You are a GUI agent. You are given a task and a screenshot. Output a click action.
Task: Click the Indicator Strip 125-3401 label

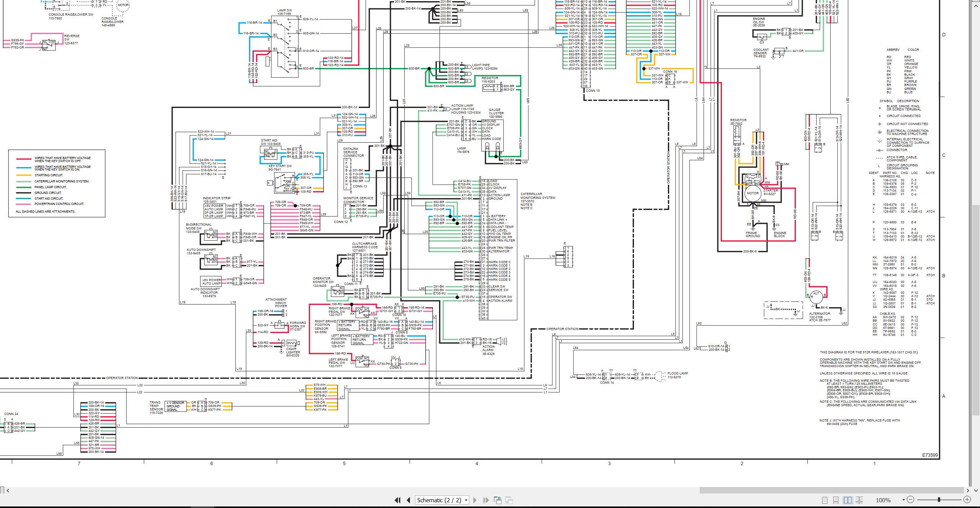(x=217, y=200)
